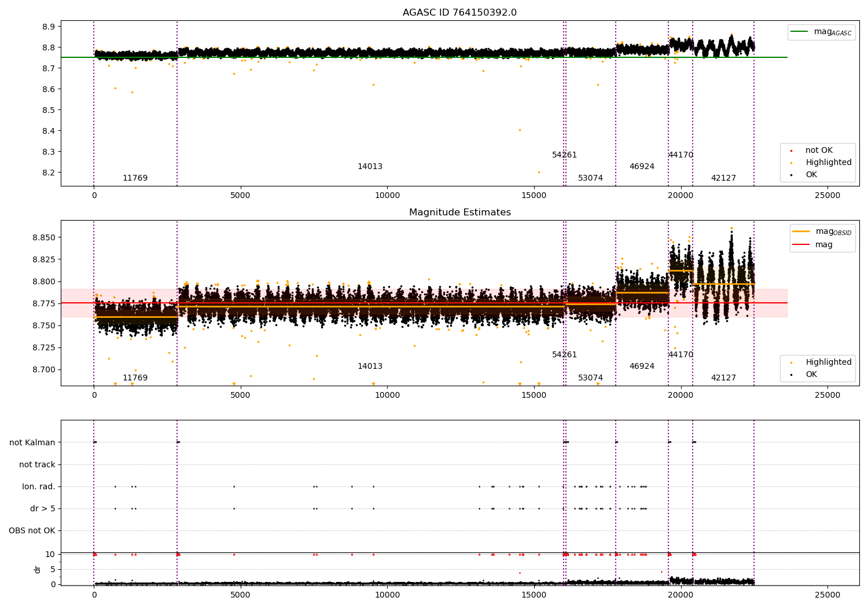The height and width of the screenshot is (608, 868).
Task: Click the "OBS not OK" row label
Action: 32,531
